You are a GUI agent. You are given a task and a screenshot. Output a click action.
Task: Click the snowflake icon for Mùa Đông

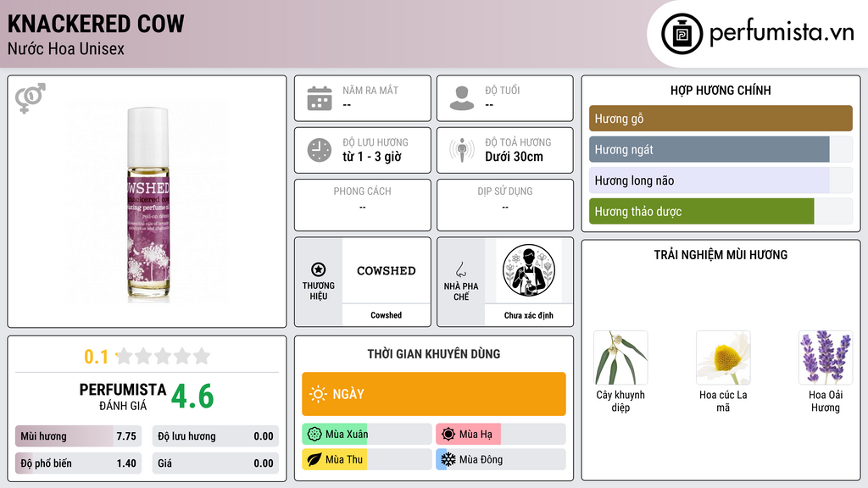[448, 459]
